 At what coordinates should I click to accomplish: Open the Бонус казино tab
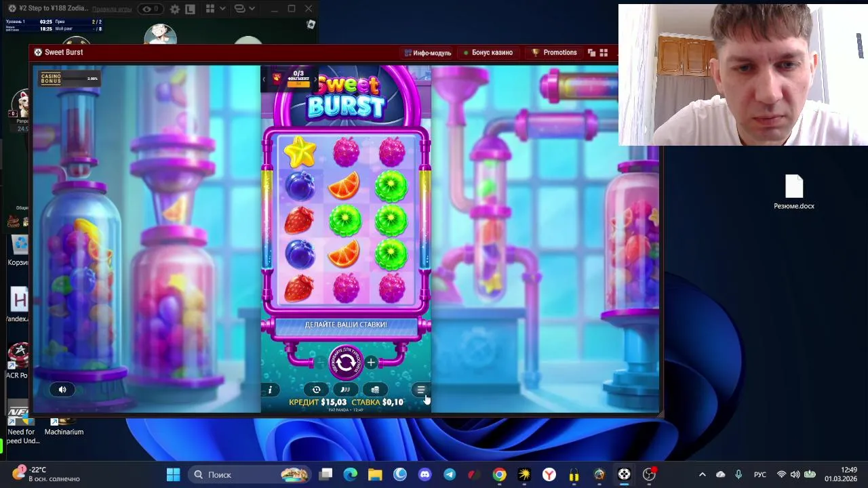click(x=488, y=53)
